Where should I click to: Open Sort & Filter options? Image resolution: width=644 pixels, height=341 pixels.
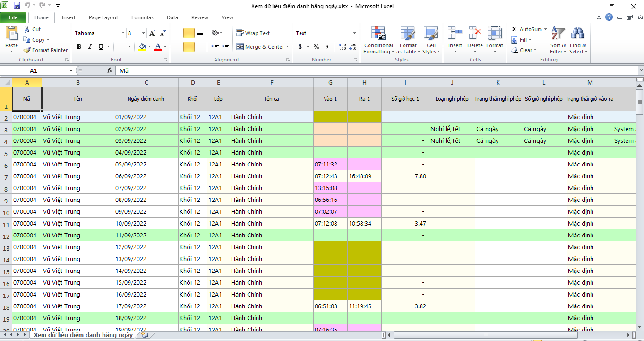pyautogui.click(x=558, y=41)
